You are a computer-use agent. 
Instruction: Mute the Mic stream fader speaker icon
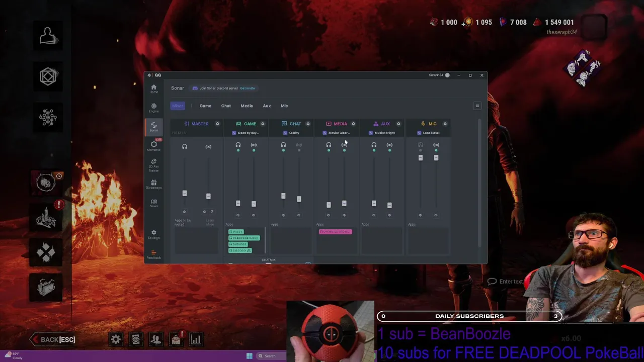tap(436, 215)
